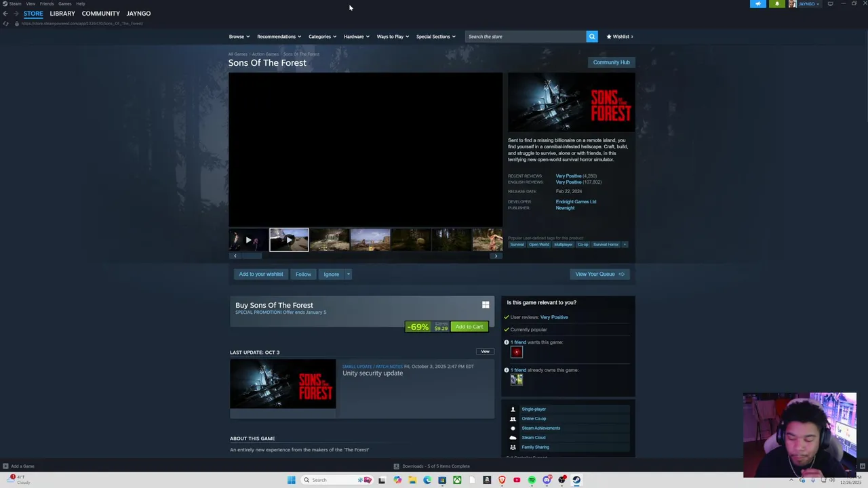Open the Browse dropdown menu
This screenshot has width=868, height=488.
pos(239,37)
